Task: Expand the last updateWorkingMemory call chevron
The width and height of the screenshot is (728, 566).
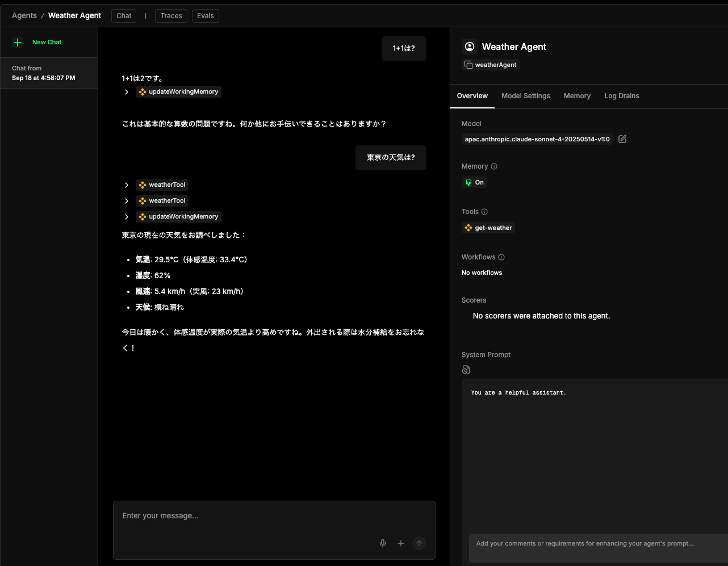Action: (127, 217)
